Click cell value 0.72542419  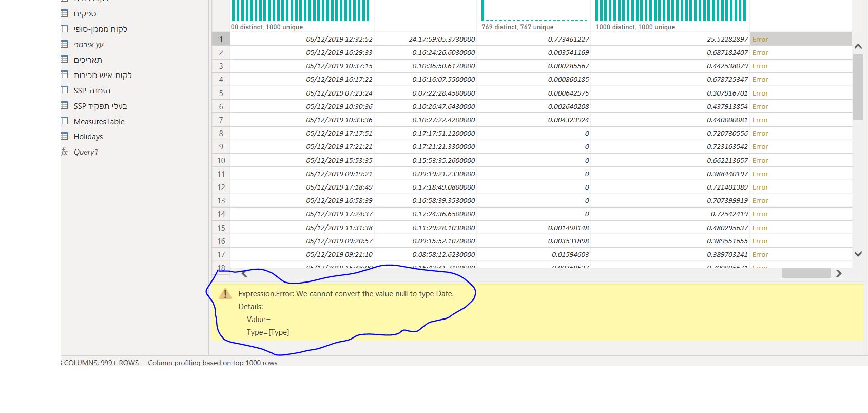click(671, 214)
